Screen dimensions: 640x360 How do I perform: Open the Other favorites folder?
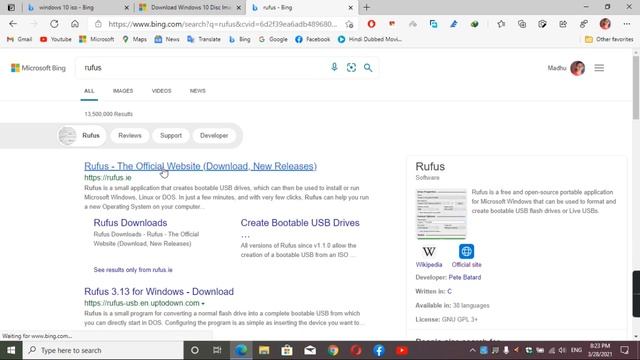click(x=609, y=39)
